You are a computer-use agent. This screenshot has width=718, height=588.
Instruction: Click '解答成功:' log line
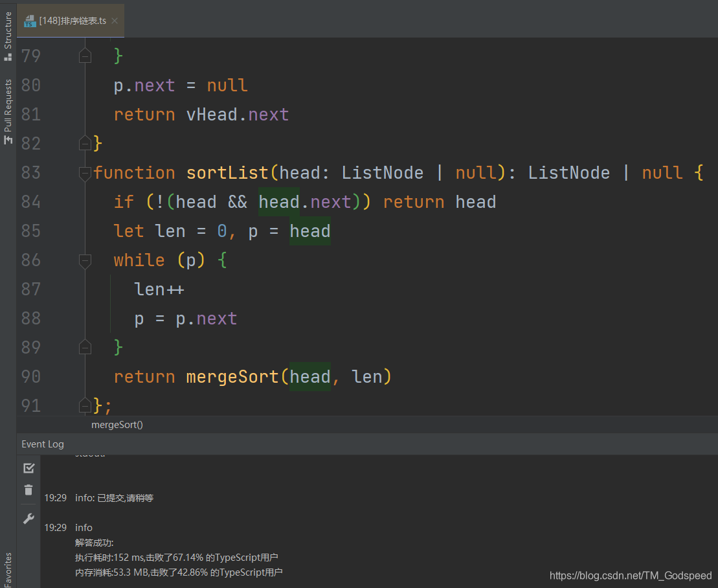95,543
